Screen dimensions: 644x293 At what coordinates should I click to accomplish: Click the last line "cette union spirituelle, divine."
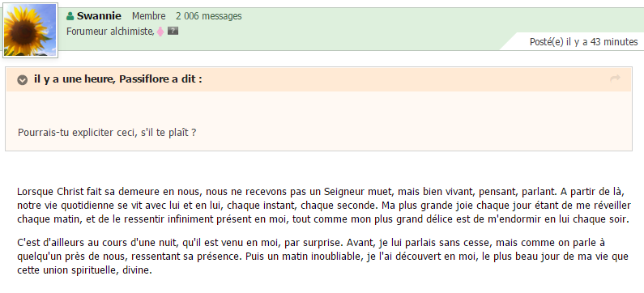pos(84,271)
